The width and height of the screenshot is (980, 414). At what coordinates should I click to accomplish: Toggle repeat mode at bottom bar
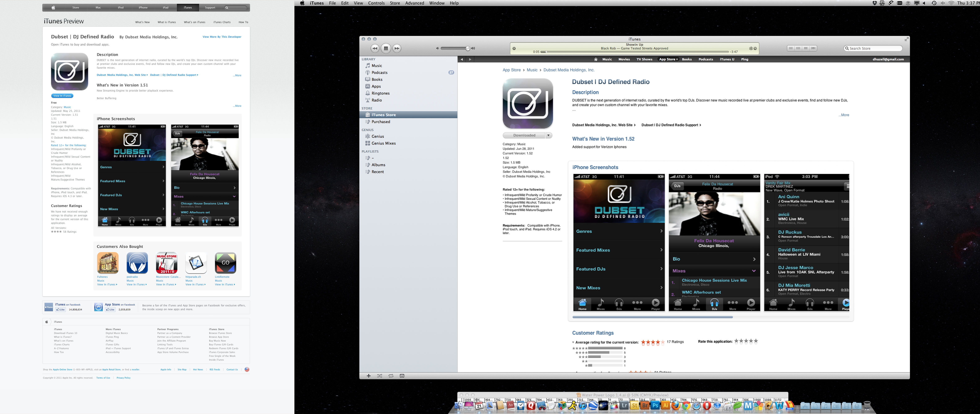point(391,376)
